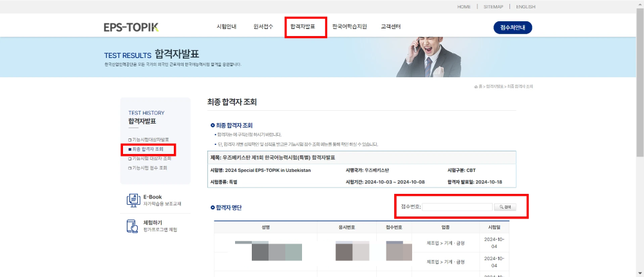
Task: Click the 접수번호 input field
Action: 457,207
